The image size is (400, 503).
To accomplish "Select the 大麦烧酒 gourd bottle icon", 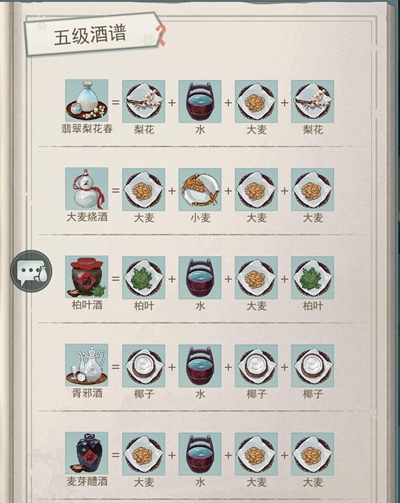I will click(x=87, y=189).
